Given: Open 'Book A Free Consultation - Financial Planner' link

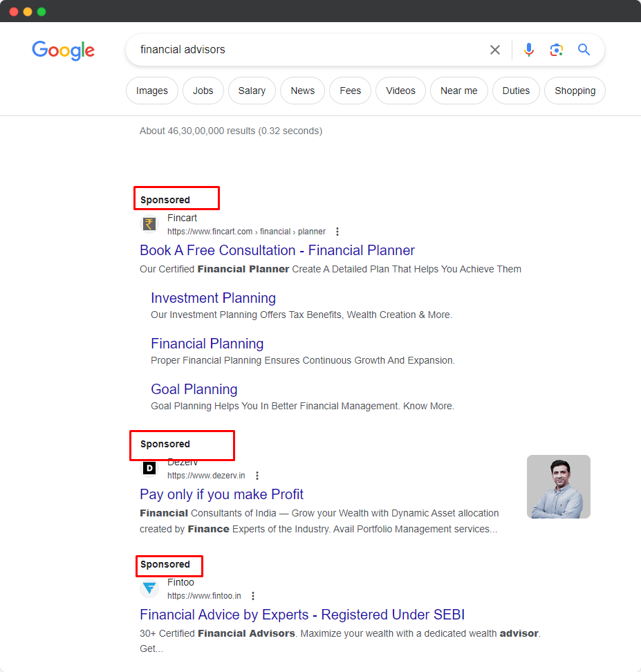Looking at the screenshot, I should point(277,250).
